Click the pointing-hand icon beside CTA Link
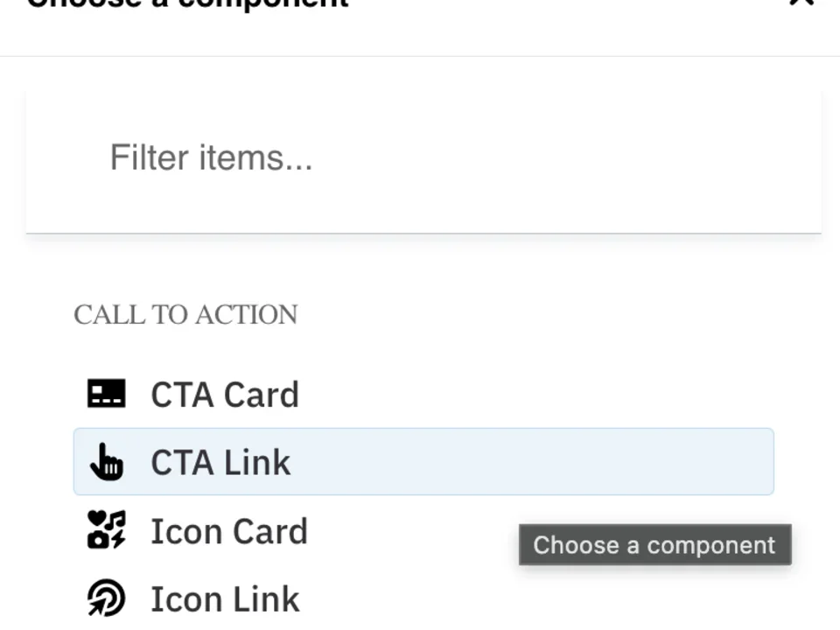This screenshot has height=630, width=840. tap(107, 462)
